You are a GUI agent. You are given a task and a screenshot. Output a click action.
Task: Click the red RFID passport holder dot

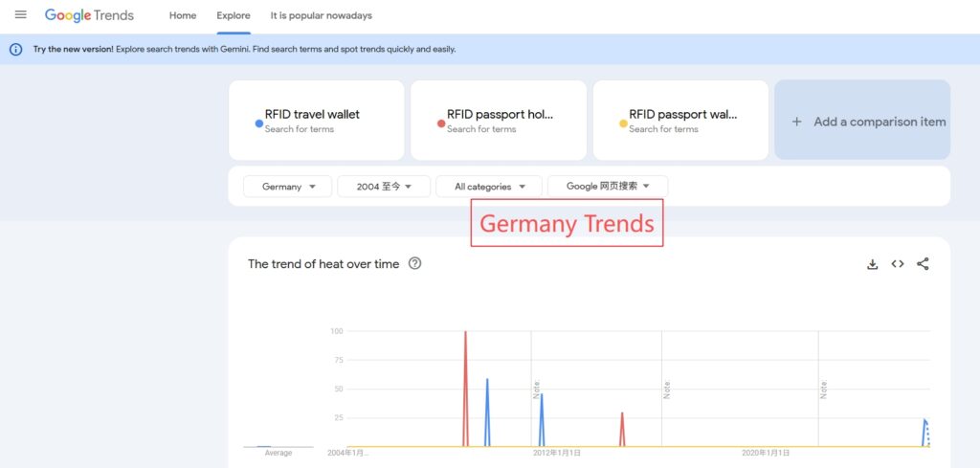point(441,123)
